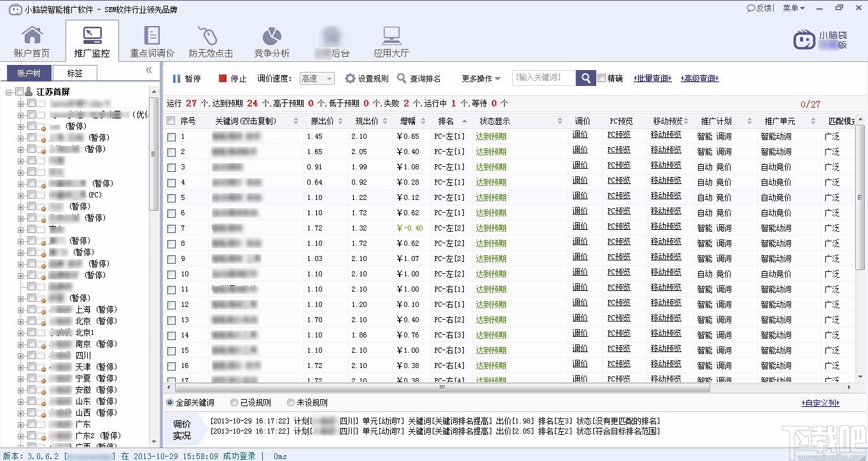打开账户首页页面
The image size is (868, 461).
pos(31,39)
